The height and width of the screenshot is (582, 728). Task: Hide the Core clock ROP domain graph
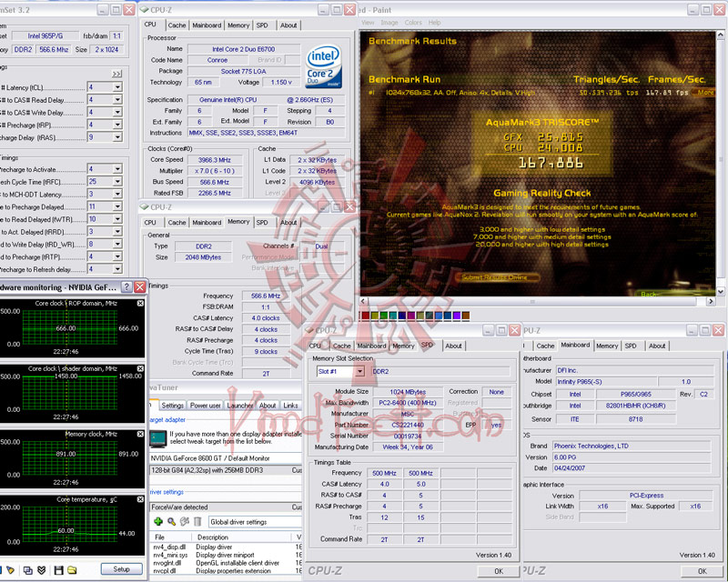click(140, 303)
